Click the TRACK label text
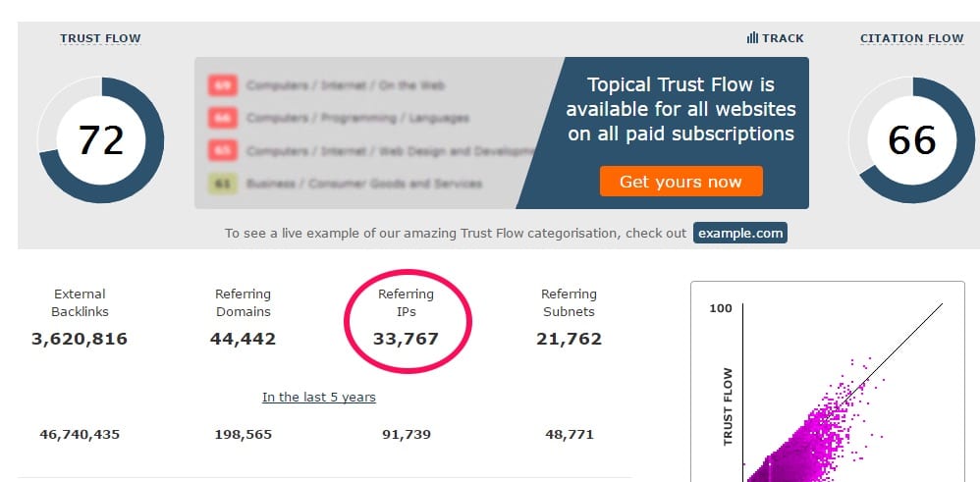The height and width of the screenshot is (482, 980). pos(784,38)
